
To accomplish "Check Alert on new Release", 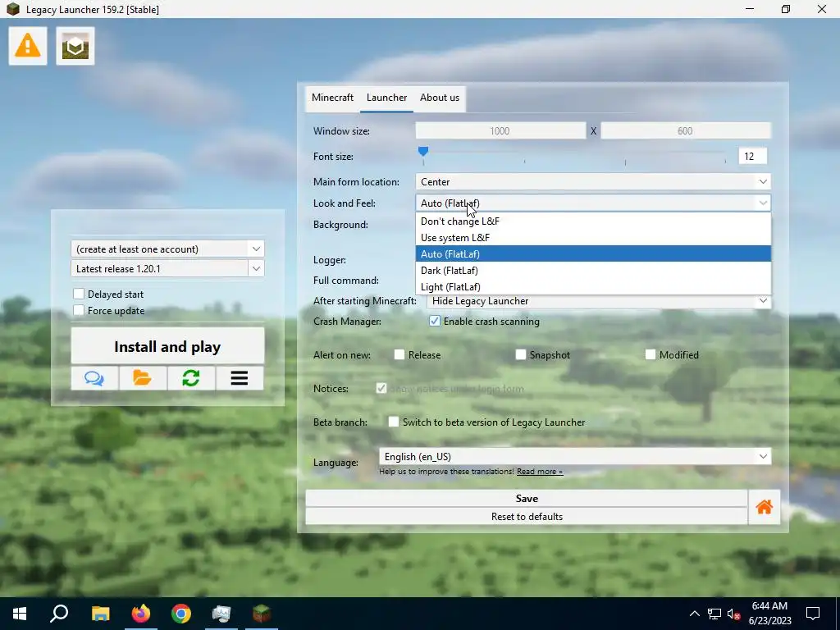I will 399,354.
